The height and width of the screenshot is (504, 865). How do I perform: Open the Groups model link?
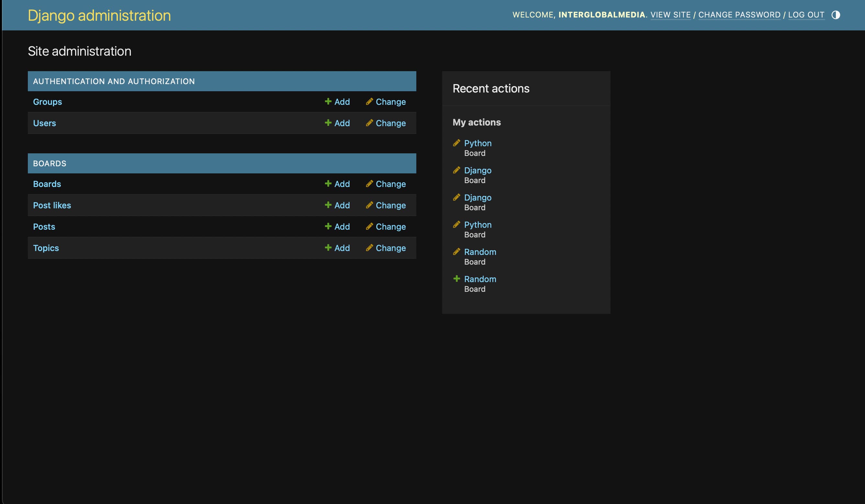(47, 102)
